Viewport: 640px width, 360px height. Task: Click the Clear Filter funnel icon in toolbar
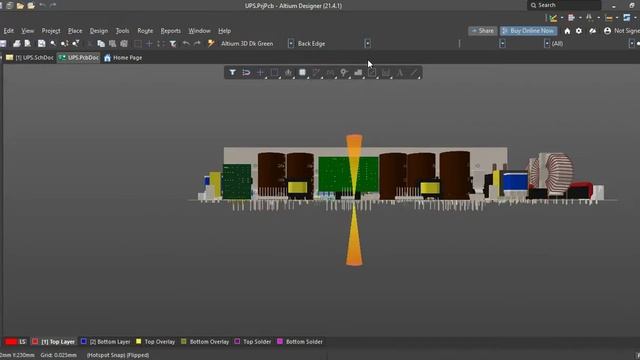point(173,44)
